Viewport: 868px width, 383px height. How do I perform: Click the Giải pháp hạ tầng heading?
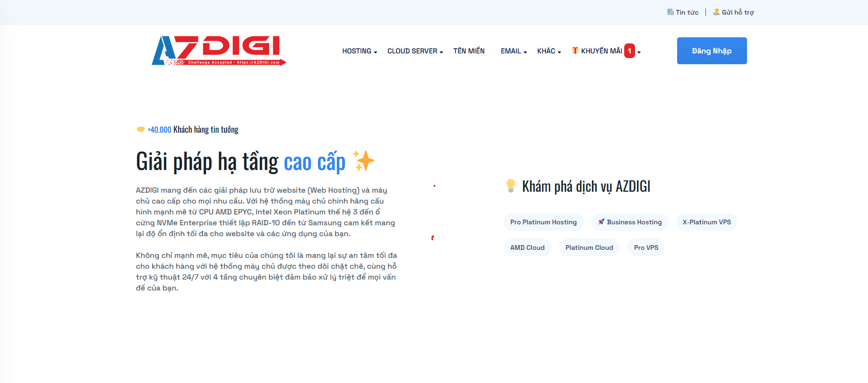pos(207,162)
